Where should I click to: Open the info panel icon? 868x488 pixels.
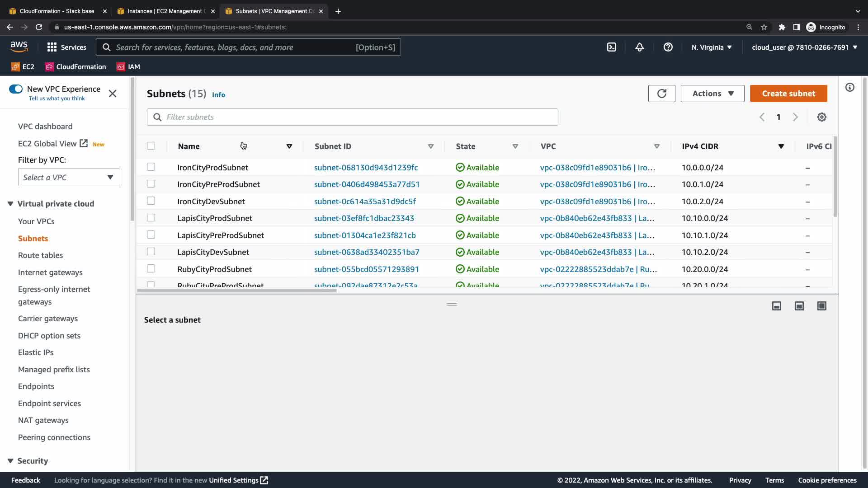click(850, 87)
